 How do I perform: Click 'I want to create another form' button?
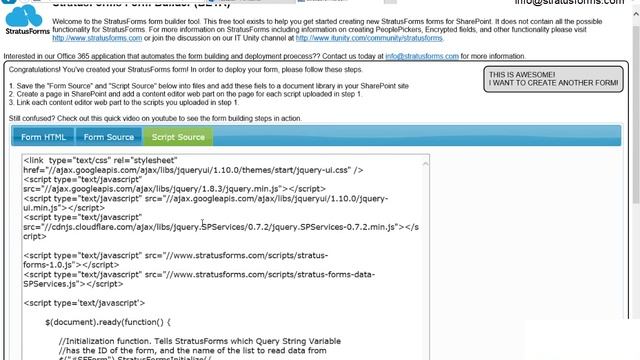(x=553, y=79)
